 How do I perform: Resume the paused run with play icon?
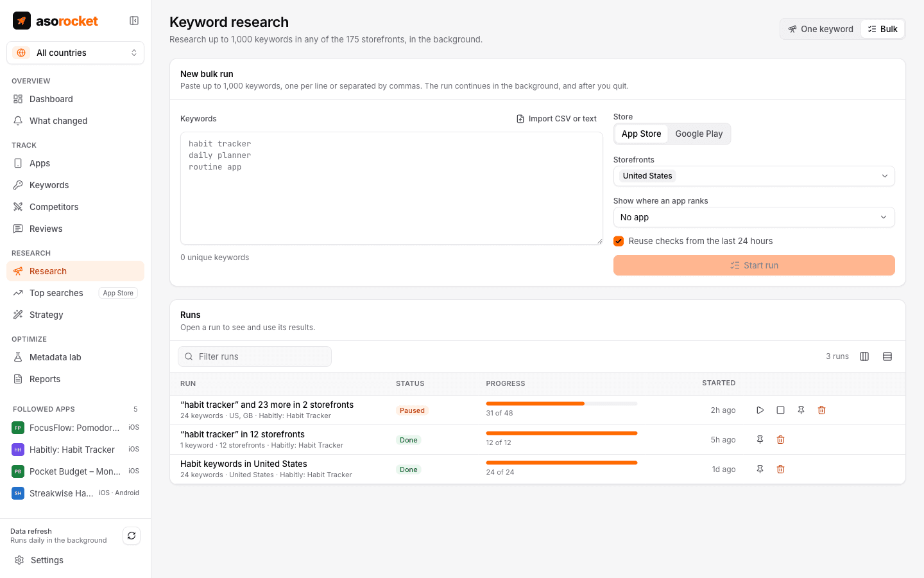point(760,410)
